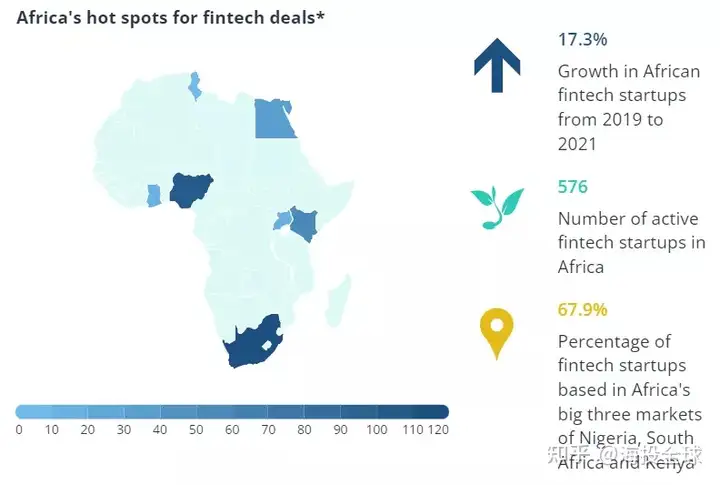
Task: Click the 576 active startups number
Action: coord(573,186)
